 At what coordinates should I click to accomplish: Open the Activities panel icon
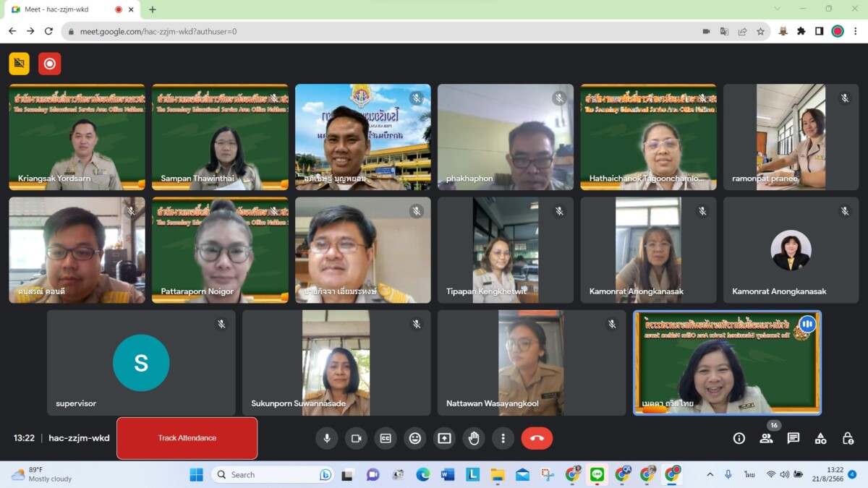click(820, 438)
